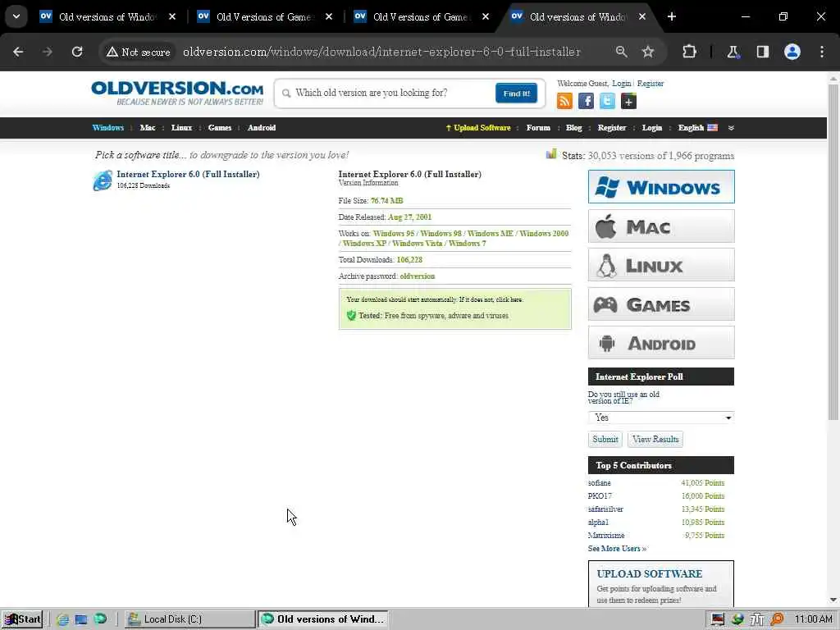Open the Twitter social icon

(608, 101)
